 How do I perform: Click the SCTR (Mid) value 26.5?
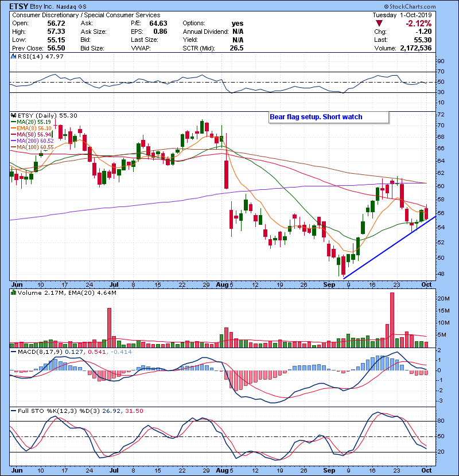(x=236, y=48)
